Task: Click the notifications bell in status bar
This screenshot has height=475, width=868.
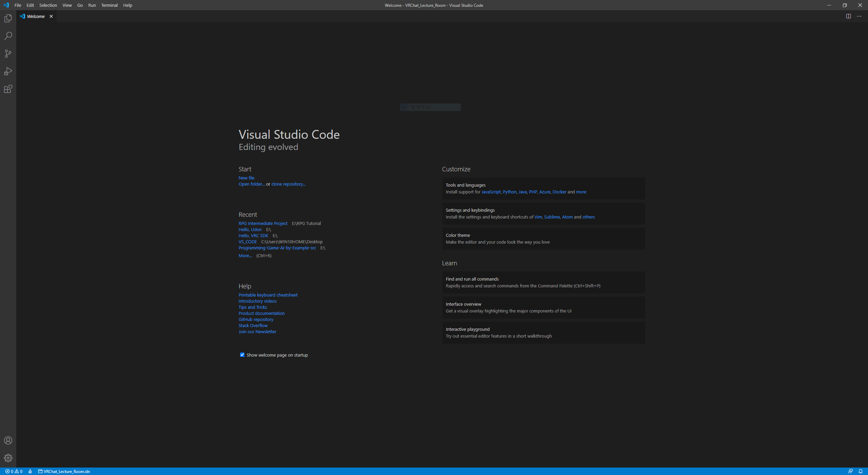Action: click(860, 471)
